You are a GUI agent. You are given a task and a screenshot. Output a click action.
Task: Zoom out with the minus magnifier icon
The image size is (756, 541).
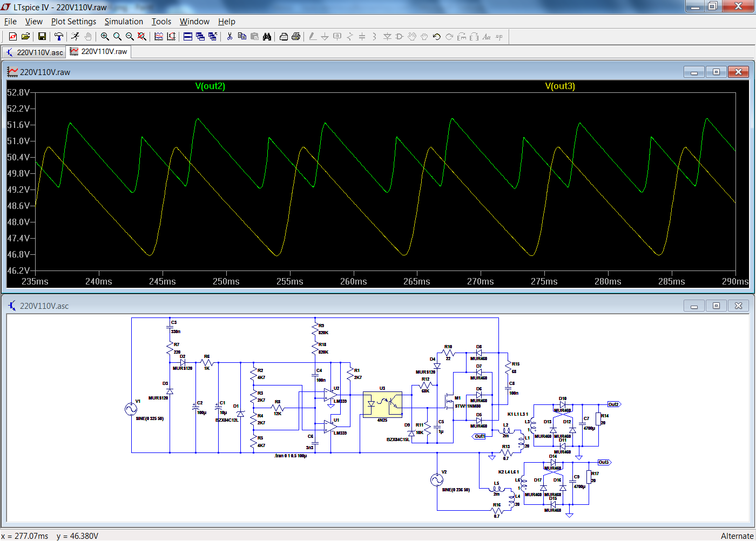(x=130, y=37)
